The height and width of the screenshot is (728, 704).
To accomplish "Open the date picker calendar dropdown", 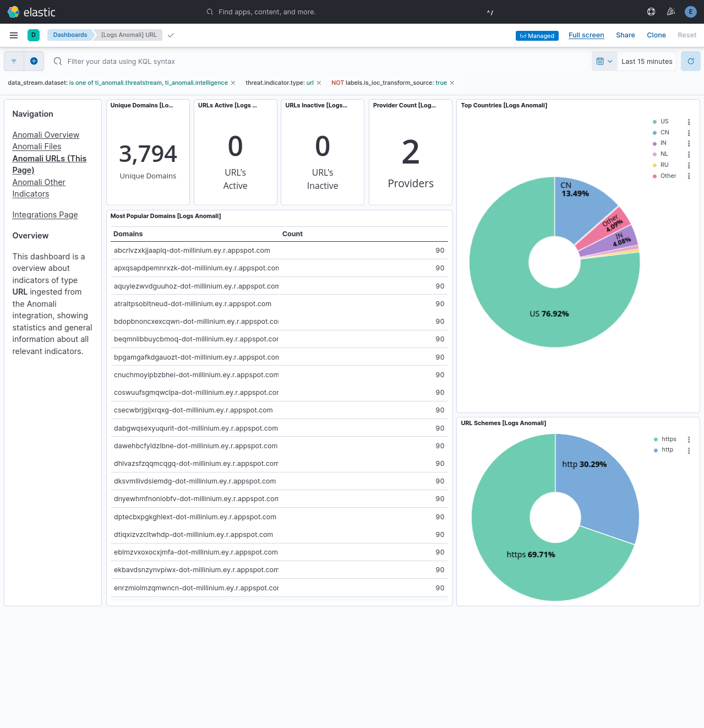I will point(604,61).
